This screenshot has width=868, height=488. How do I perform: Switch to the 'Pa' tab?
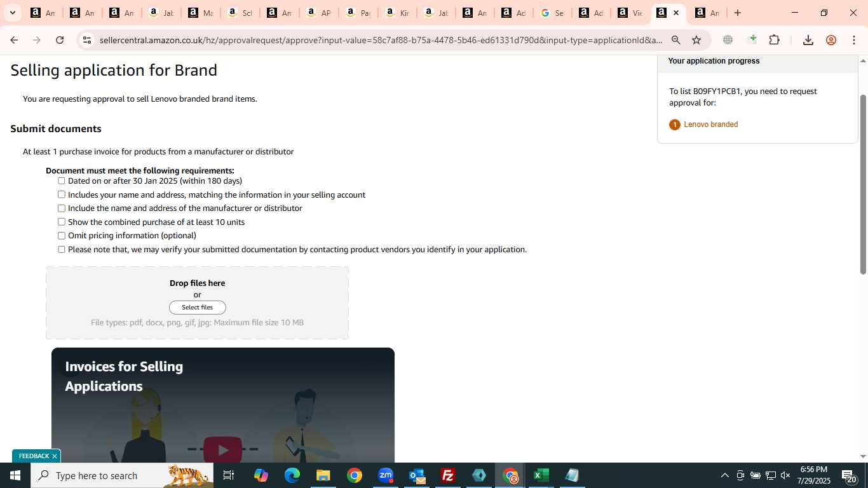point(357,13)
